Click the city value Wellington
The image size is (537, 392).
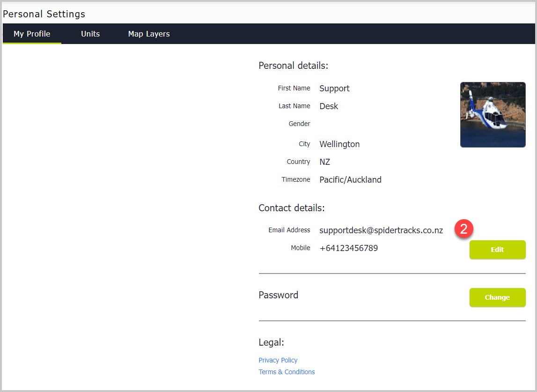pos(339,144)
